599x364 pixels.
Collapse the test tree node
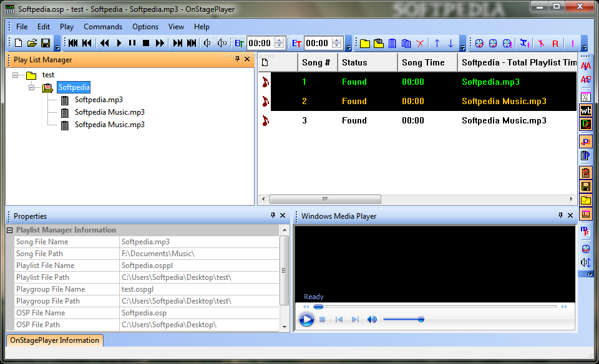(x=15, y=75)
